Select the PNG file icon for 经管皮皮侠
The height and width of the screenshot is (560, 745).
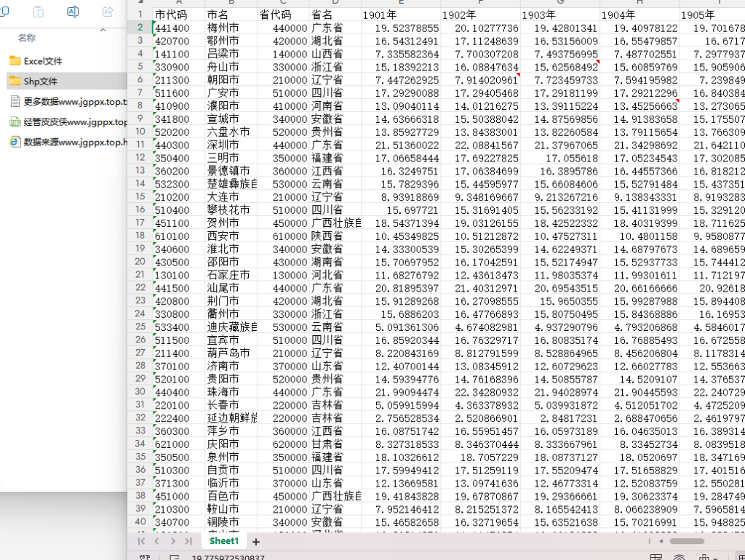point(15,122)
